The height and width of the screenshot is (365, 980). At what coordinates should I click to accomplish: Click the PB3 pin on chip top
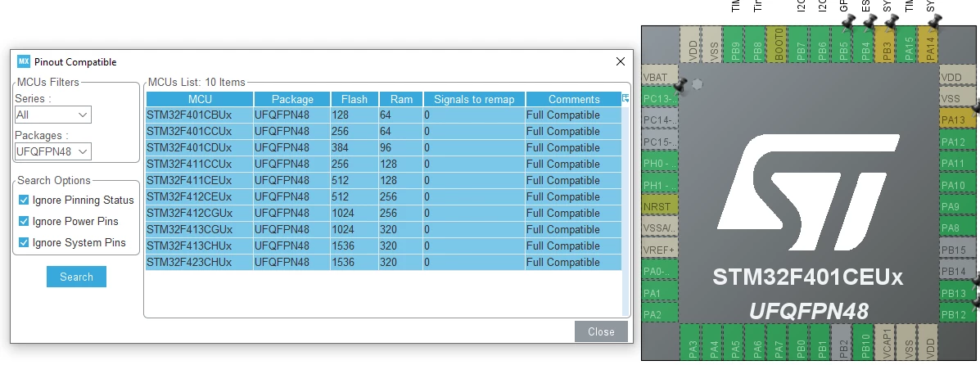point(886,43)
